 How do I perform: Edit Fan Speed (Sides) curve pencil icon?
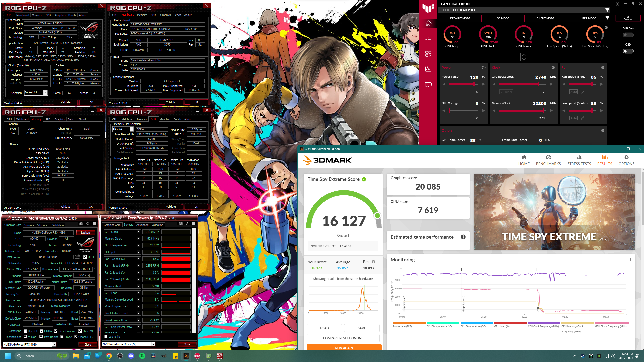582,92
